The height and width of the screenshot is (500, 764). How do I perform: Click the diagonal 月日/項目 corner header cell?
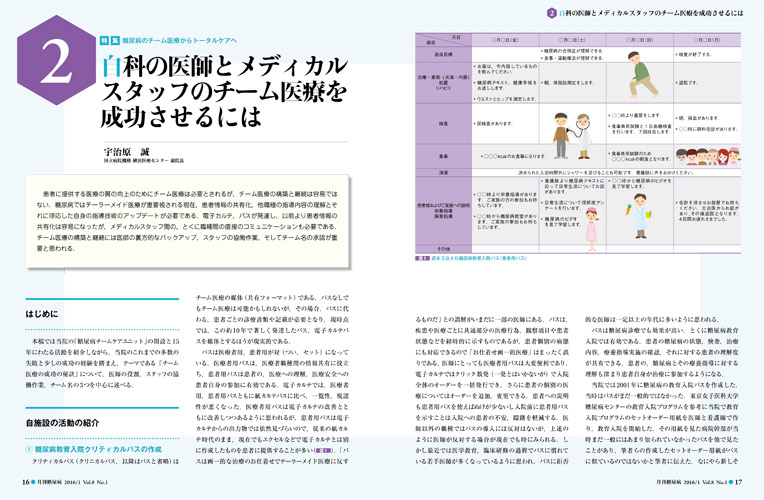pos(443,40)
